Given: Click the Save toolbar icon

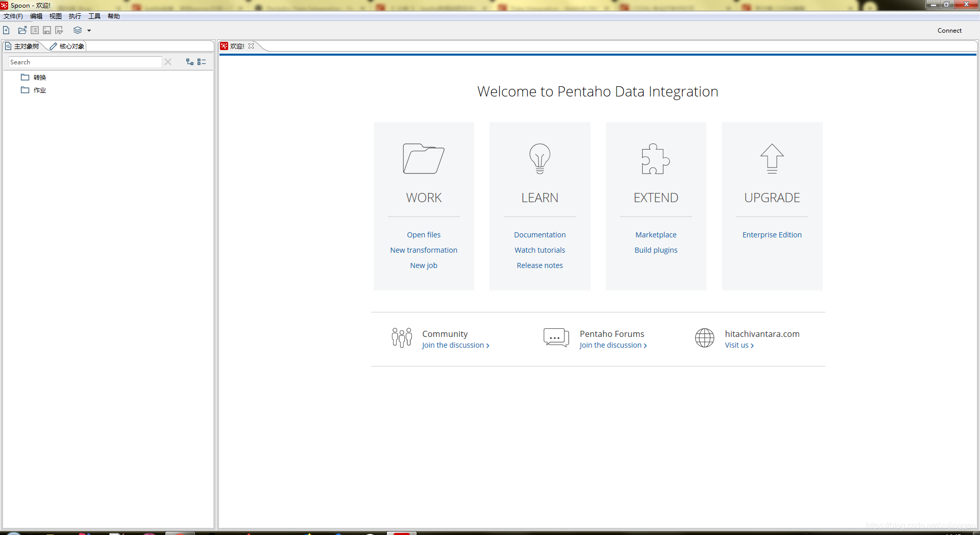Looking at the screenshot, I should 47,30.
